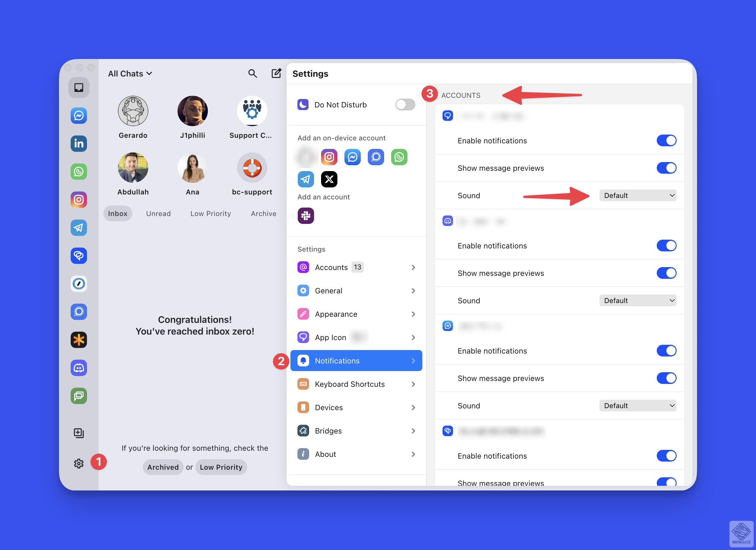The height and width of the screenshot is (550, 756).
Task: Open the Discord sidebar icon
Action: [79, 368]
